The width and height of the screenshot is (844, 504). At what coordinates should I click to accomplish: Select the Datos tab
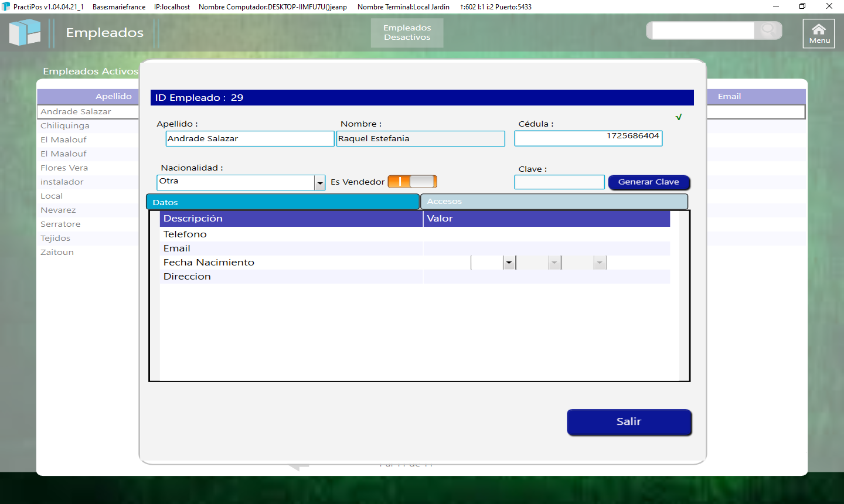click(283, 202)
